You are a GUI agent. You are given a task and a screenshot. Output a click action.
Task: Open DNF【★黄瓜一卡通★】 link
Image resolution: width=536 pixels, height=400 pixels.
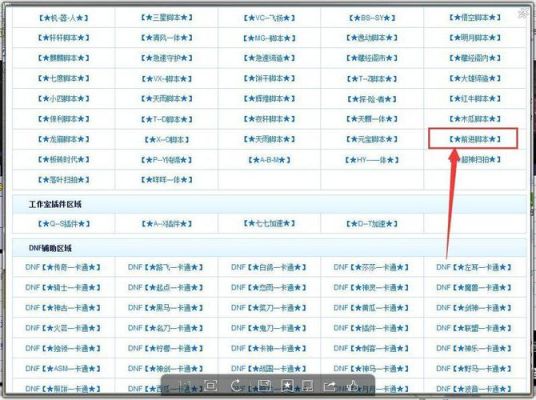[x=371, y=308]
